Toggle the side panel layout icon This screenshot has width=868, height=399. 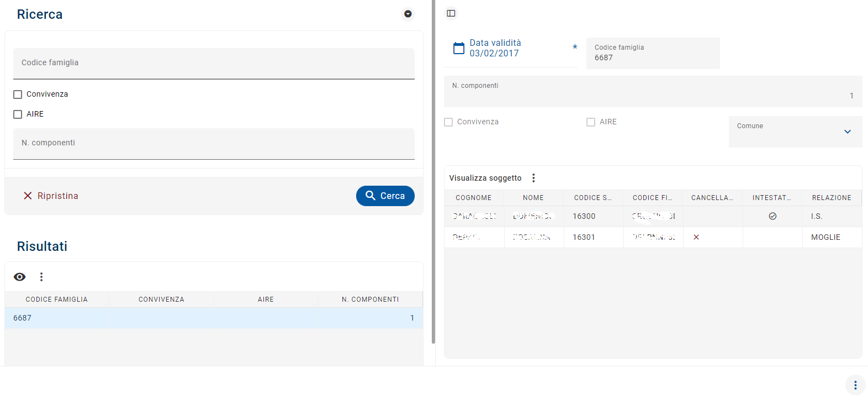(x=451, y=13)
